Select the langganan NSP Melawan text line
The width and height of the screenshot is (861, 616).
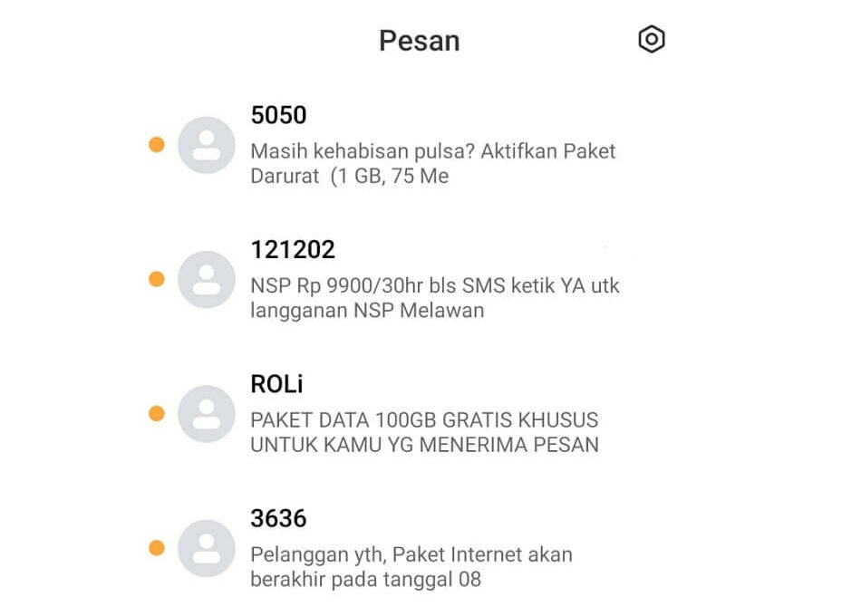367,311
